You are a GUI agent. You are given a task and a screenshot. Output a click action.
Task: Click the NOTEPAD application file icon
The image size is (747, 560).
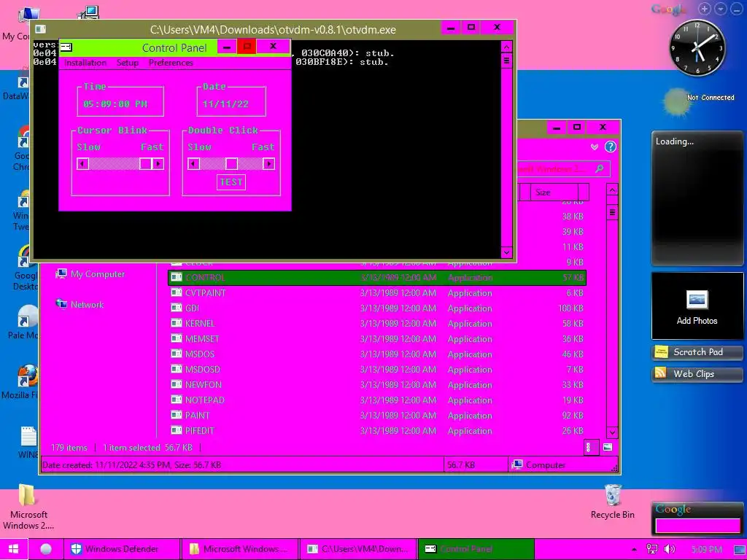click(177, 400)
